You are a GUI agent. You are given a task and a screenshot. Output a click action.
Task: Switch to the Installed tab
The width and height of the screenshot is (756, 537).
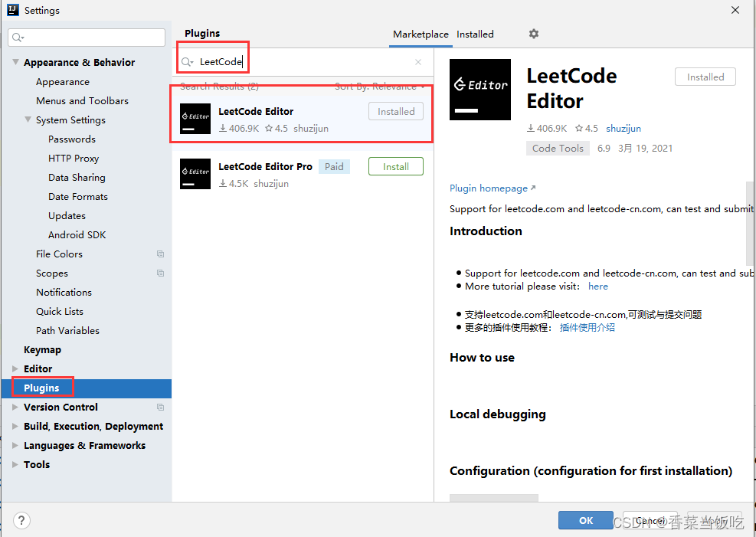coord(475,34)
